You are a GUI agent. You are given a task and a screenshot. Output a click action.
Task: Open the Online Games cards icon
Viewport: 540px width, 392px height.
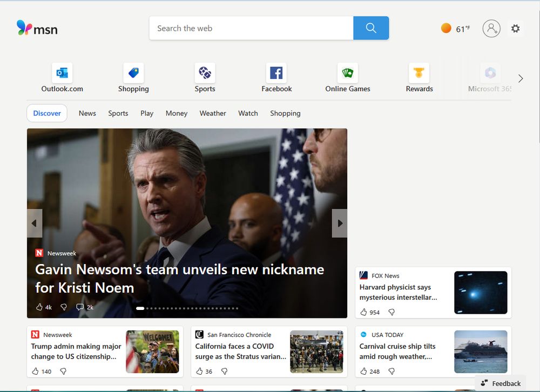click(x=347, y=73)
